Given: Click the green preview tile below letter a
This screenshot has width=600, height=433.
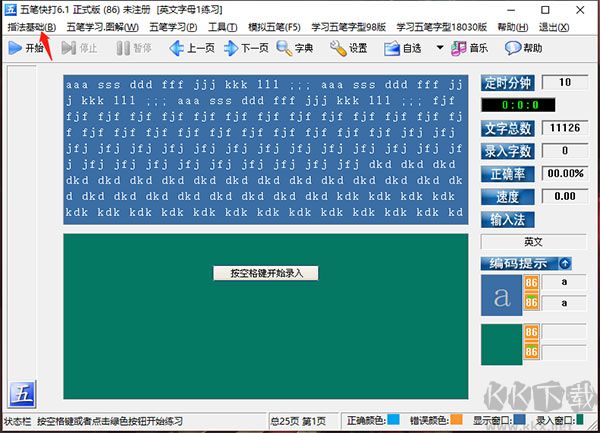Looking at the screenshot, I should click(x=501, y=344).
